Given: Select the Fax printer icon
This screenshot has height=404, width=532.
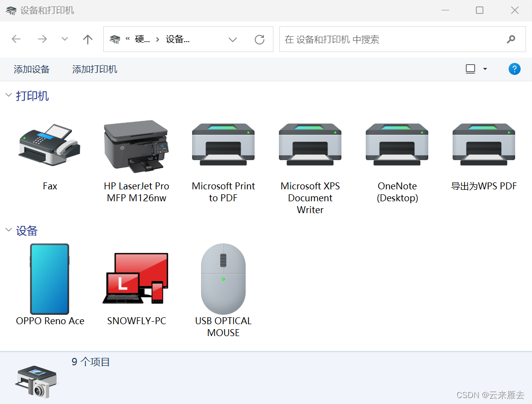Looking at the screenshot, I should pyautogui.click(x=50, y=145).
